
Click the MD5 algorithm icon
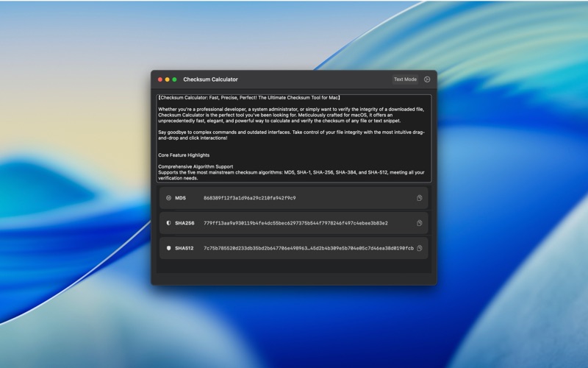coord(168,198)
